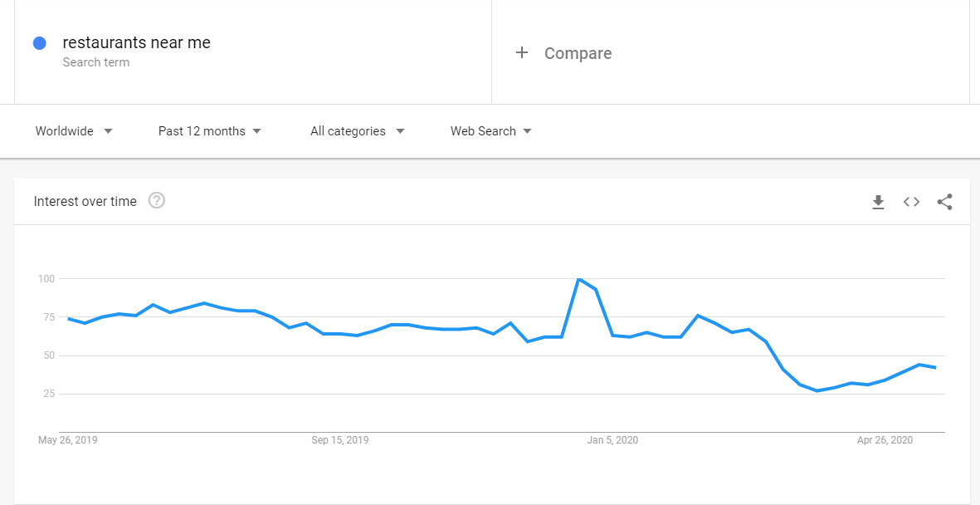Change the Web Search type dropdown

point(490,131)
